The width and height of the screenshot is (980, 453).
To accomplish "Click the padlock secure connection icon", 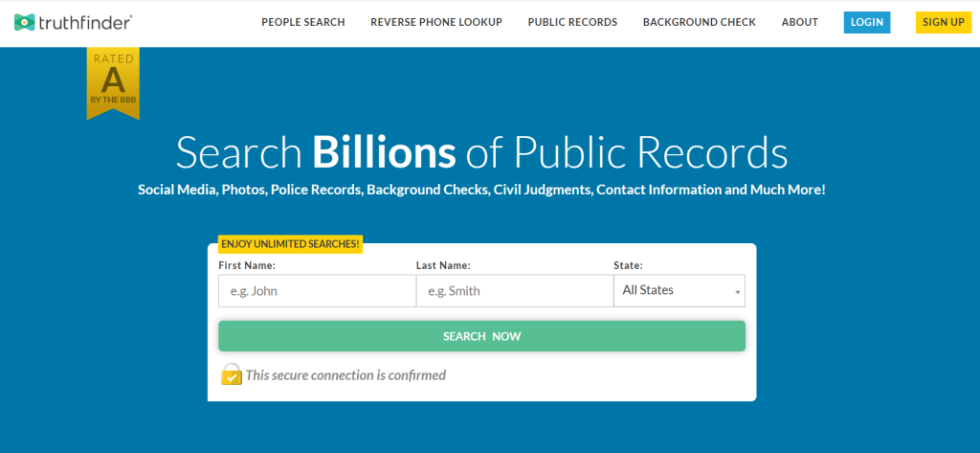I will point(231,374).
